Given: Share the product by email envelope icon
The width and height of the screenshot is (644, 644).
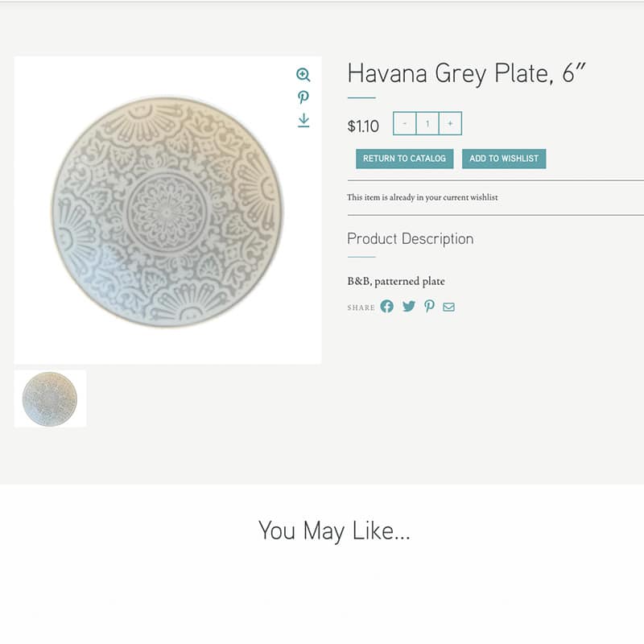Looking at the screenshot, I should click(448, 307).
